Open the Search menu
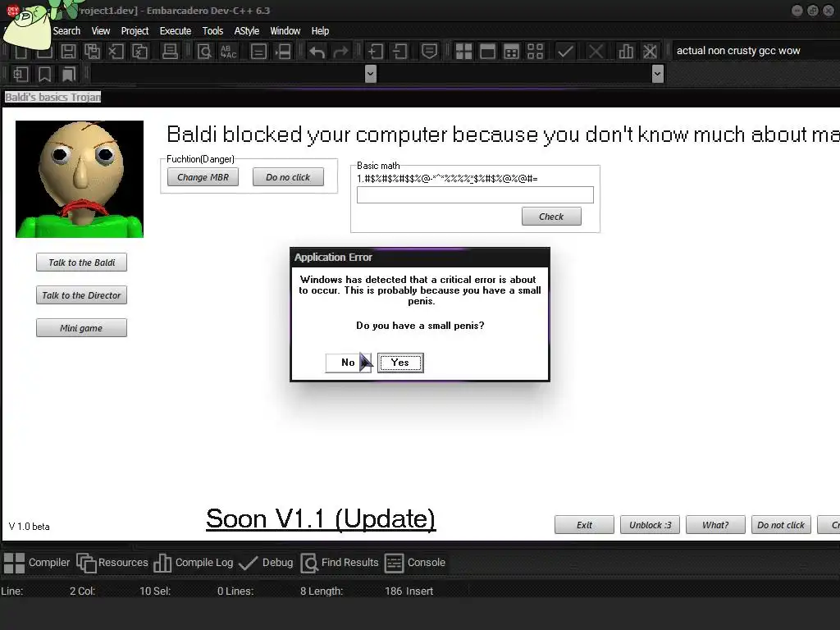Image resolution: width=840 pixels, height=630 pixels. 66,31
